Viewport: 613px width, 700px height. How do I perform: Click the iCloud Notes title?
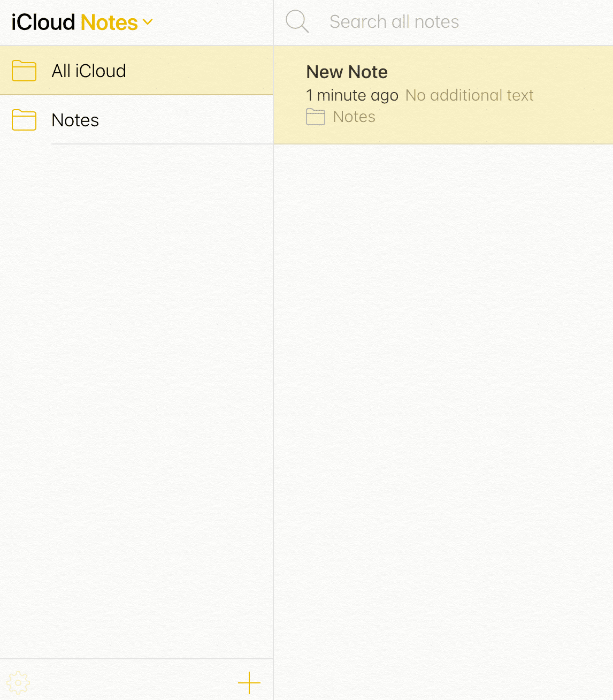click(x=78, y=22)
